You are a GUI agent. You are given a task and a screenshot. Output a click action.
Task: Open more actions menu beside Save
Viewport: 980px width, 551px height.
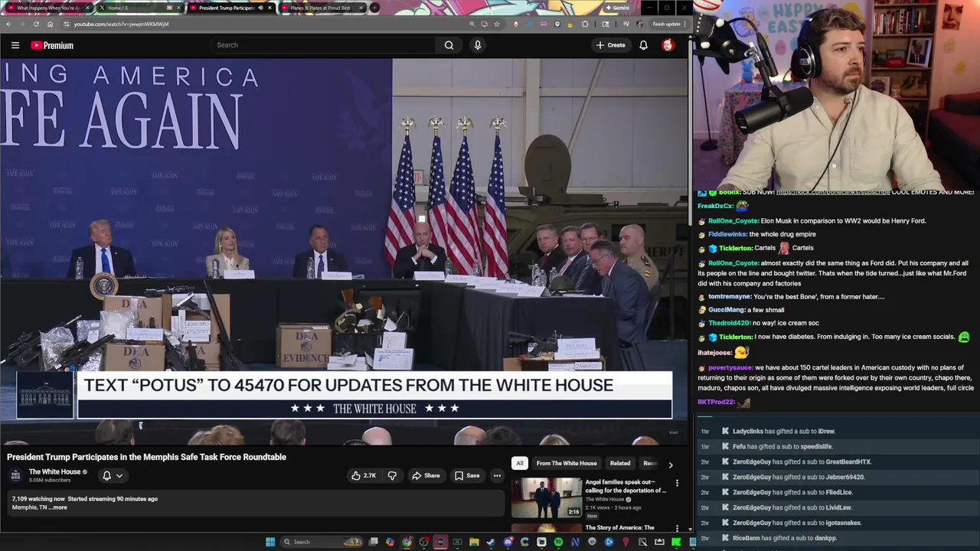point(497,475)
